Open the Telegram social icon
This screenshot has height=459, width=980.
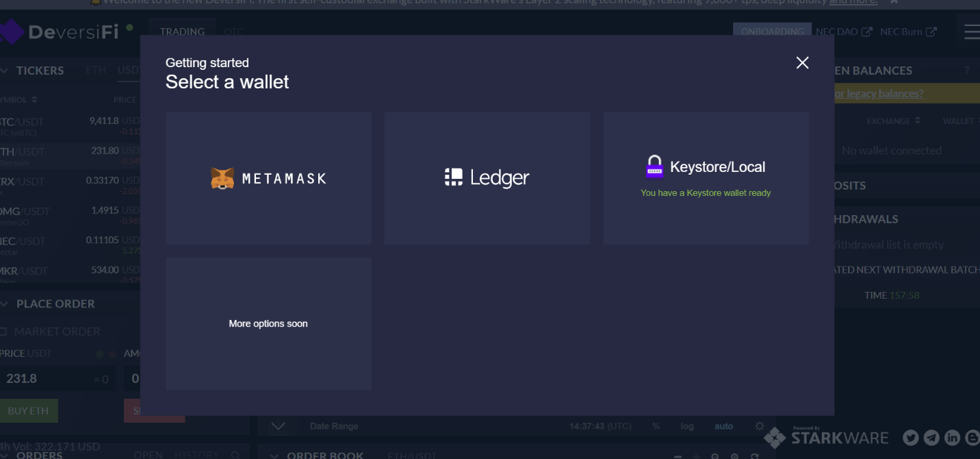(x=931, y=437)
